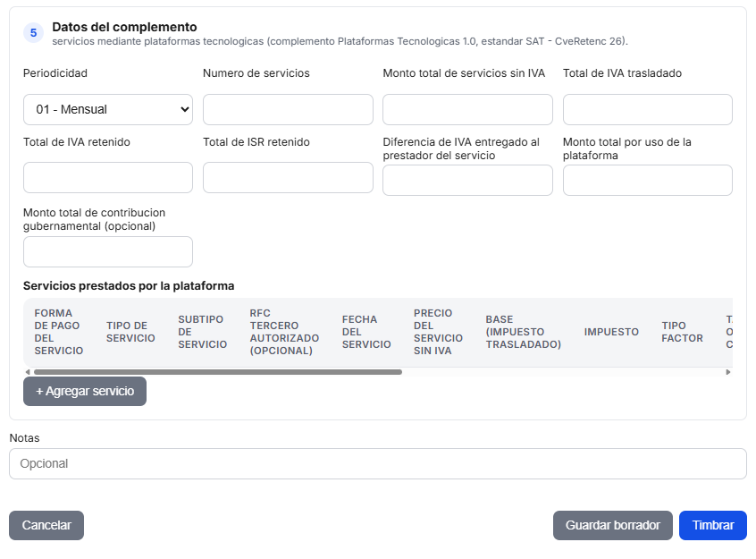Viewport: 756px width, 559px height.
Task: Focus the Total de ISR retenido input
Action: [288, 178]
